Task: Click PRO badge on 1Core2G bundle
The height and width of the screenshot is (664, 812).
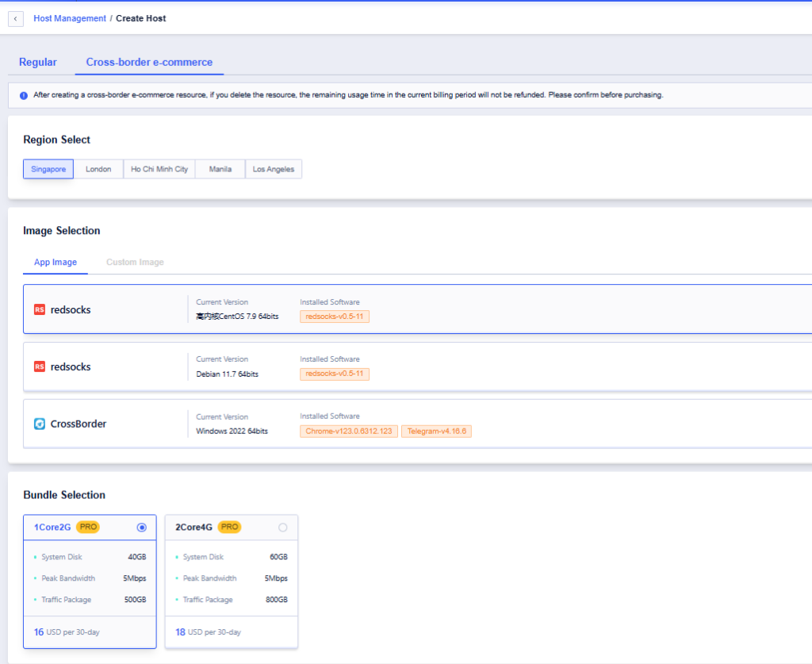Action: point(88,527)
